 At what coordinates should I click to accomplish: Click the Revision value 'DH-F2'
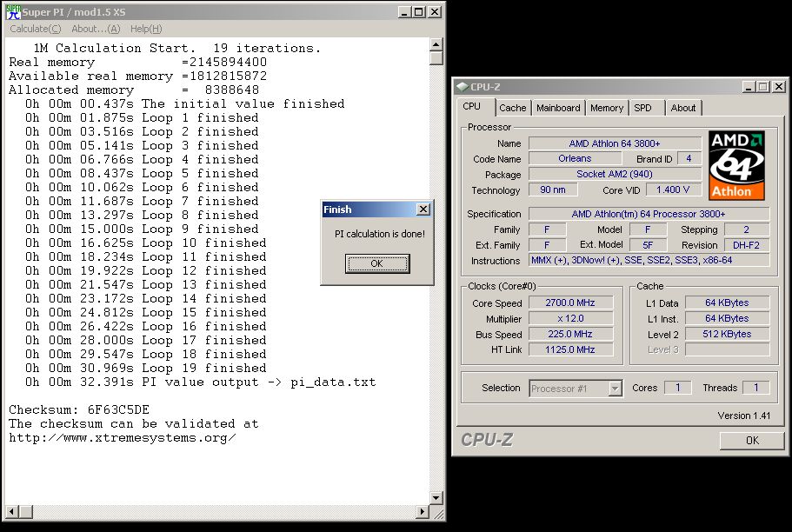(747, 245)
